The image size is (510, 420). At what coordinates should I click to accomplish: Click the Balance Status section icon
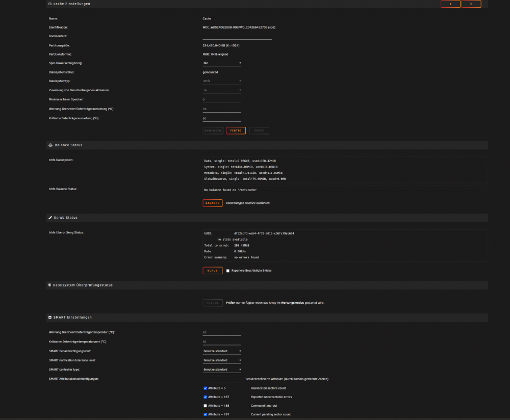pyautogui.click(x=50, y=145)
